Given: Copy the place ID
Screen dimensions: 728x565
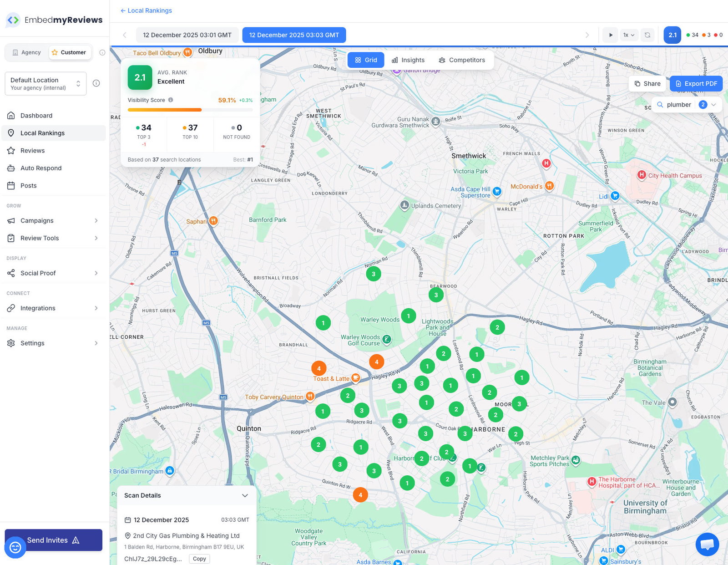Looking at the screenshot, I should 199,559.
